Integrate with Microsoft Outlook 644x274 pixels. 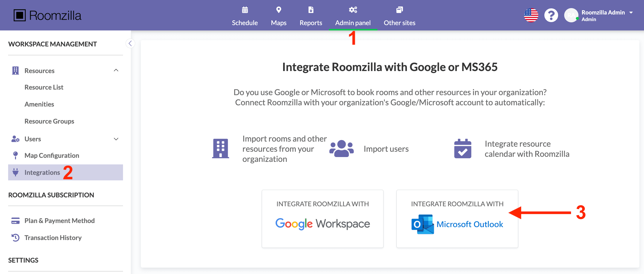click(457, 219)
